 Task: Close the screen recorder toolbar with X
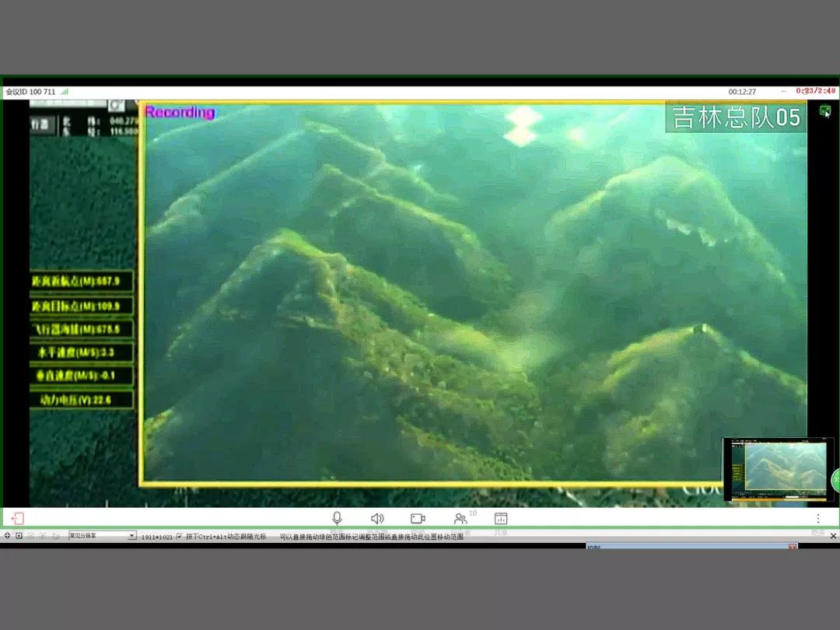[833, 536]
